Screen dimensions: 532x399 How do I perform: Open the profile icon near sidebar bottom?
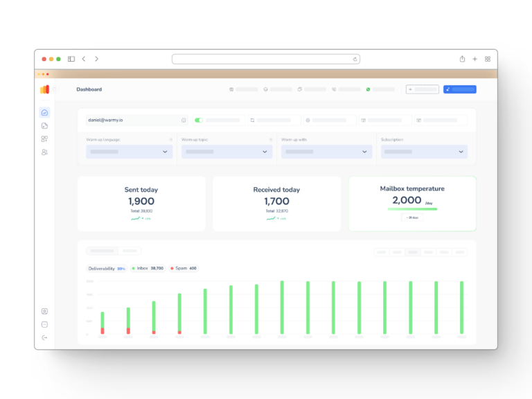coord(44,312)
